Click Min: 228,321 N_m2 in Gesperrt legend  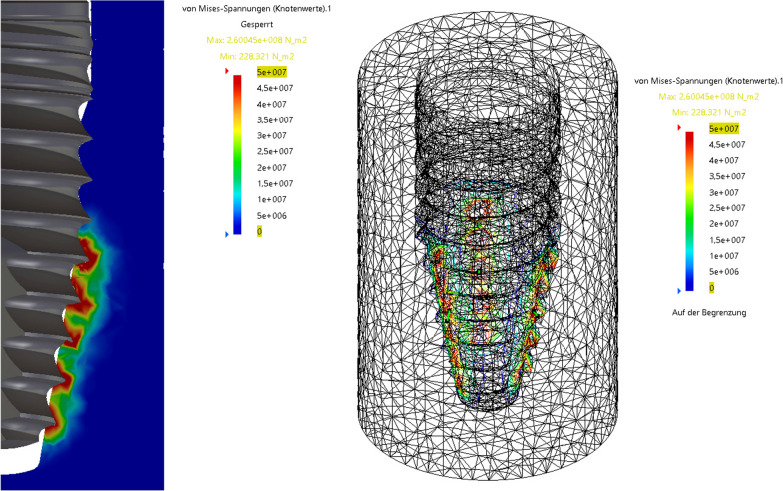pyautogui.click(x=257, y=56)
